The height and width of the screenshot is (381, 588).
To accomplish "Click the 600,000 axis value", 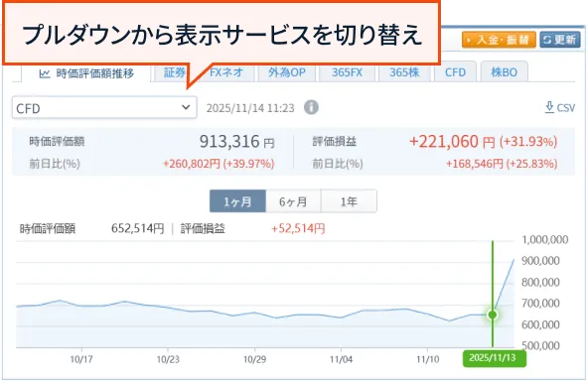I will click(x=540, y=324).
